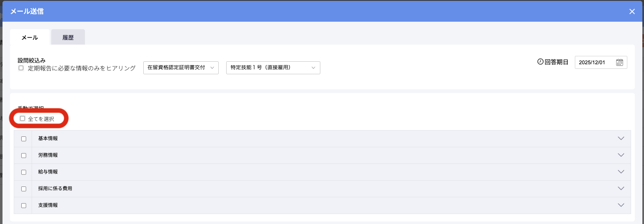The image size is (644, 224).
Task: Check the 基本情報 row checkbox
Action: 24,138
